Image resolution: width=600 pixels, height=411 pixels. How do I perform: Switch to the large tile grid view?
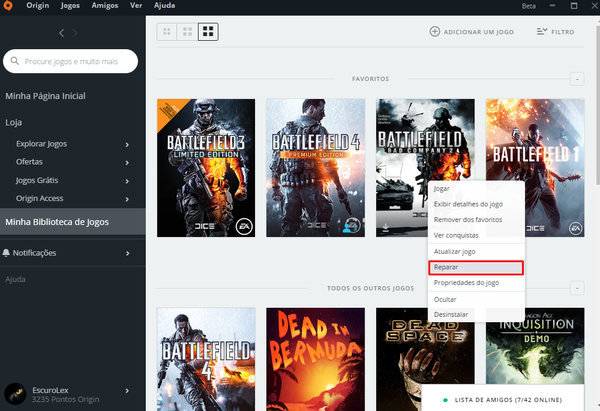coord(208,32)
